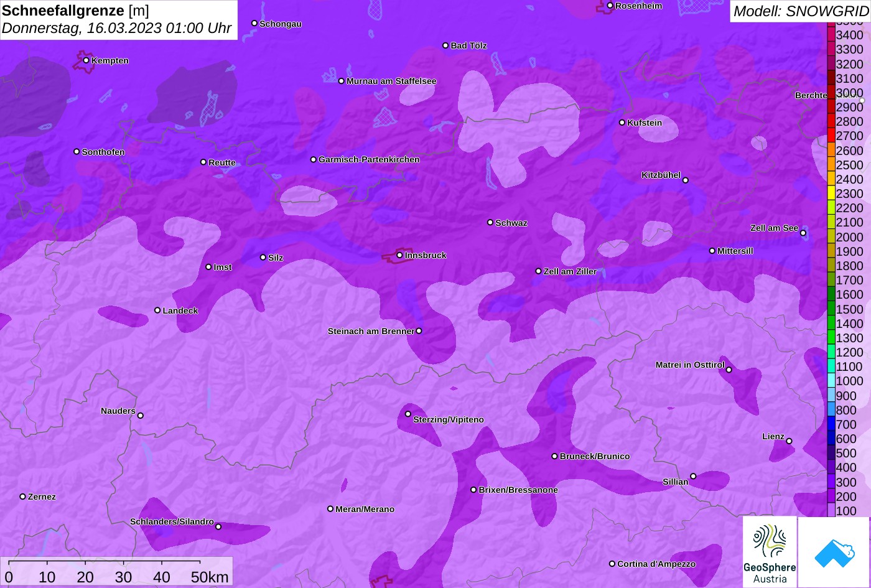Select the Matrei in Osttirol marker

(x=729, y=370)
